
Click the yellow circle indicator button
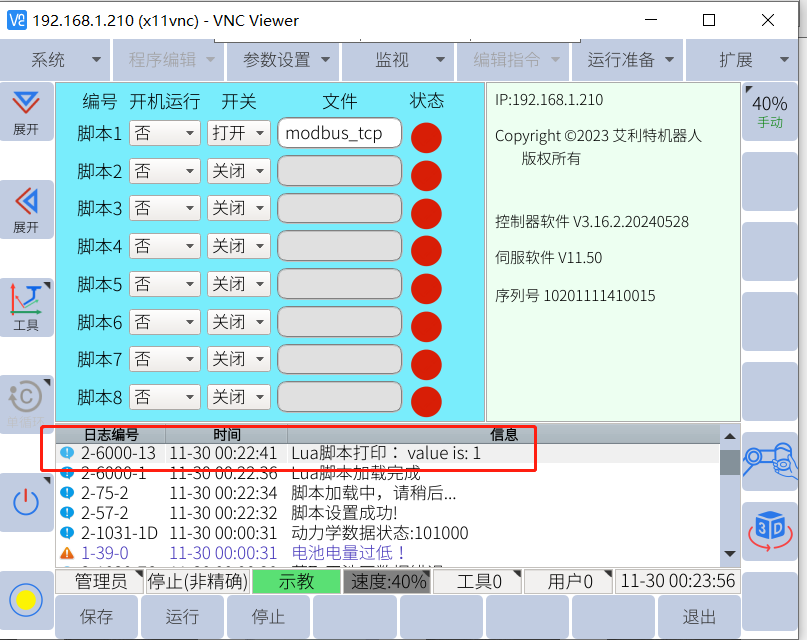[26, 600]
